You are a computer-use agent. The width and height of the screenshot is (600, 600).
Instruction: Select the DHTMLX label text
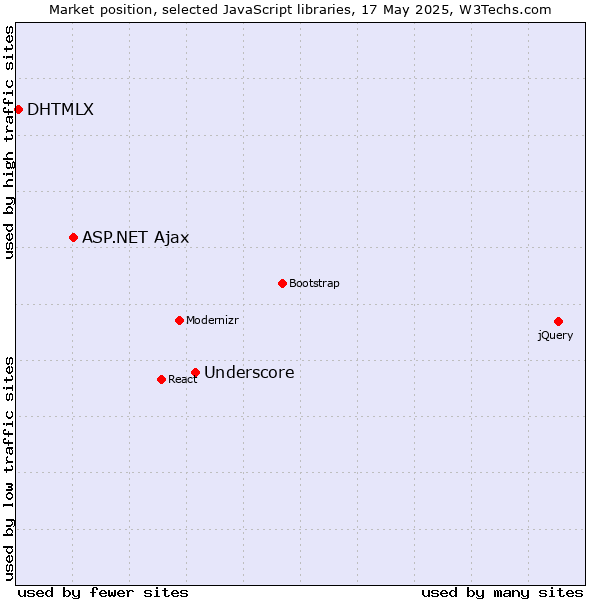coord(60,109)
